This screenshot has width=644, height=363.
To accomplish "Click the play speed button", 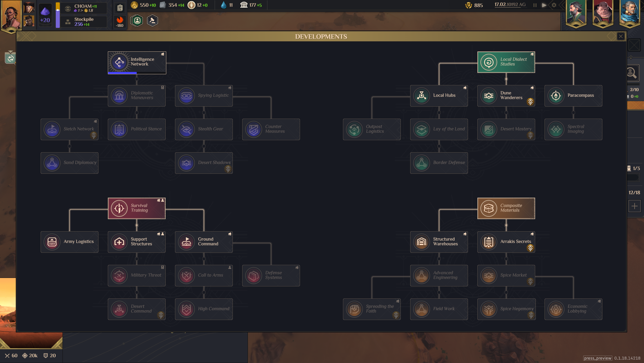I will 544,5.
